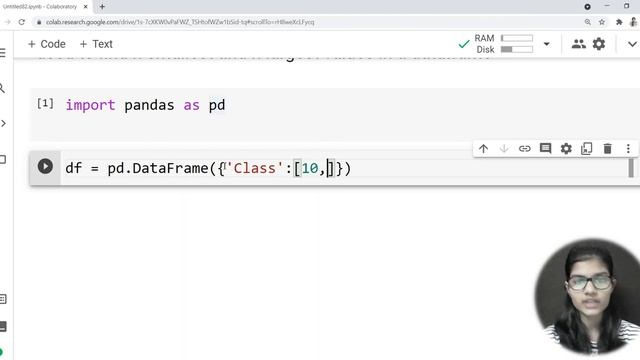Click the browser address bar URL

tap(180, 22)
